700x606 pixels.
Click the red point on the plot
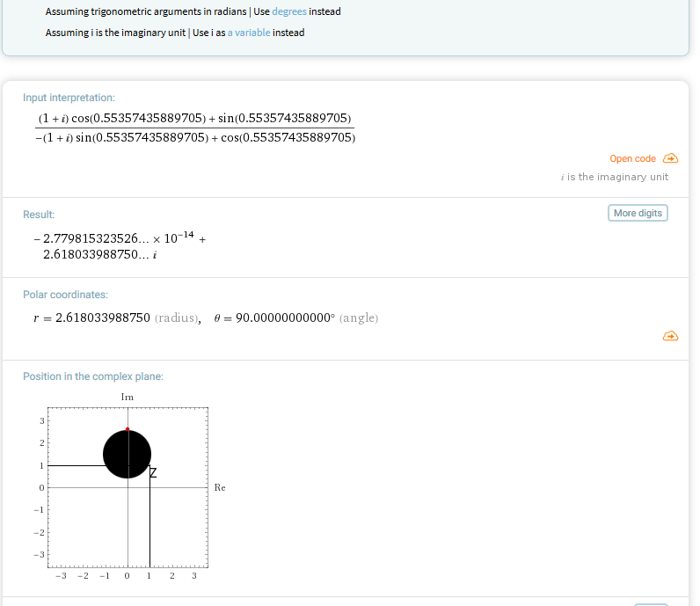pyautogui.click(x=128, y=429)
